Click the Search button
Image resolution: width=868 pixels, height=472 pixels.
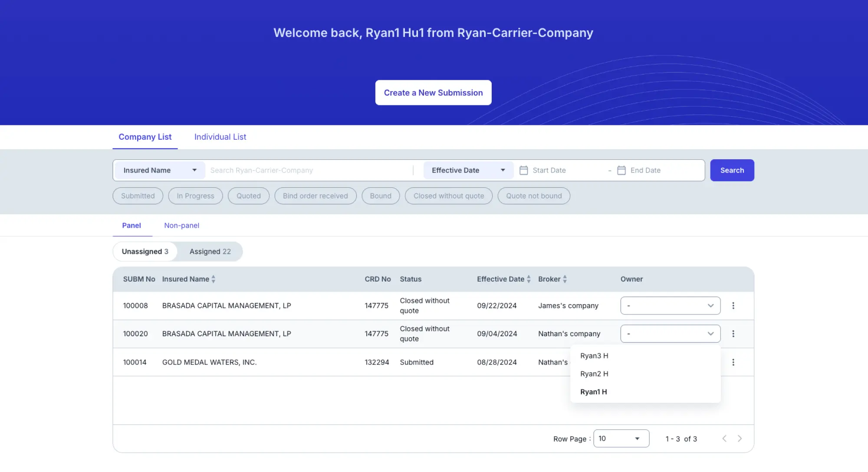[731, 170]
